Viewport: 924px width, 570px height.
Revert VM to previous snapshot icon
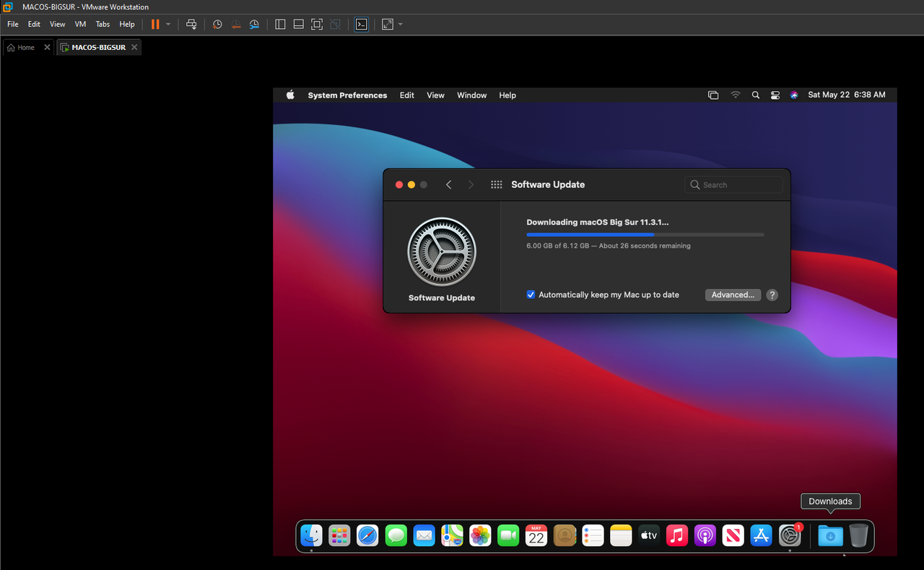coord(236,24)
